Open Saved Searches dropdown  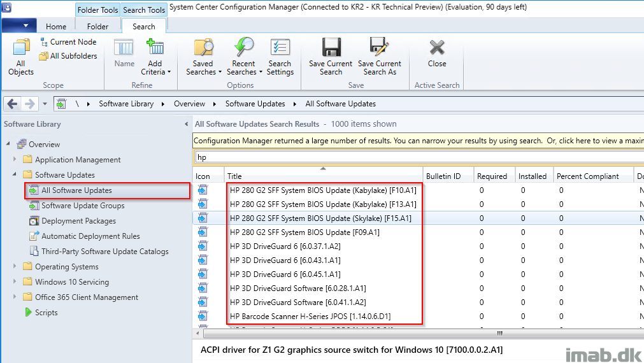click(x=203, y=57)
